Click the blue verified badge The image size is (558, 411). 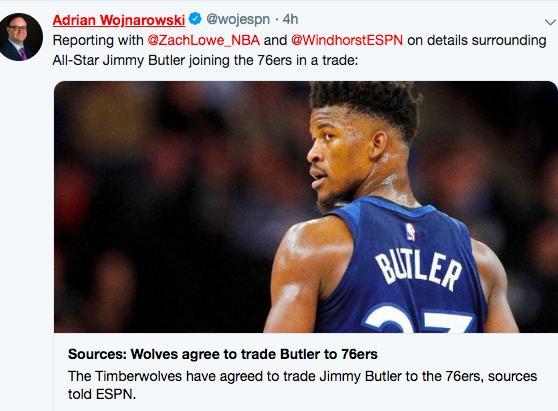pos(195,19)
